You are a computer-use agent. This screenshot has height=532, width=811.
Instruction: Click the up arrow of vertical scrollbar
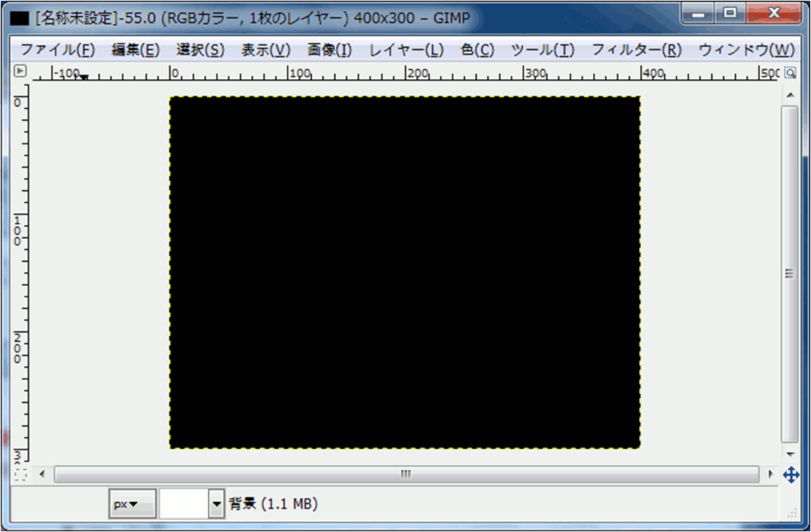[790, 95]
